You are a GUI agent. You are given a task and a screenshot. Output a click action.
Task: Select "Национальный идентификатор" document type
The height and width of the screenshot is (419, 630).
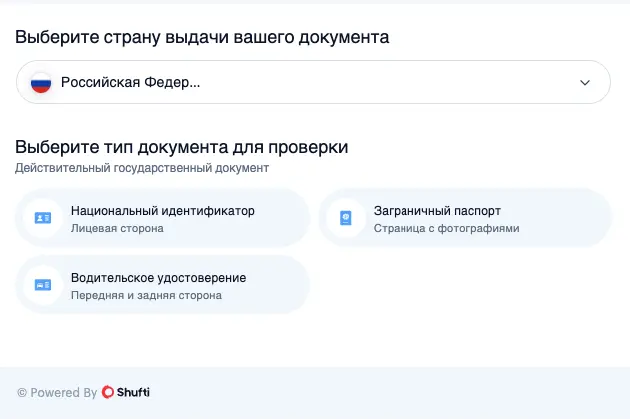tap(162, 211)
